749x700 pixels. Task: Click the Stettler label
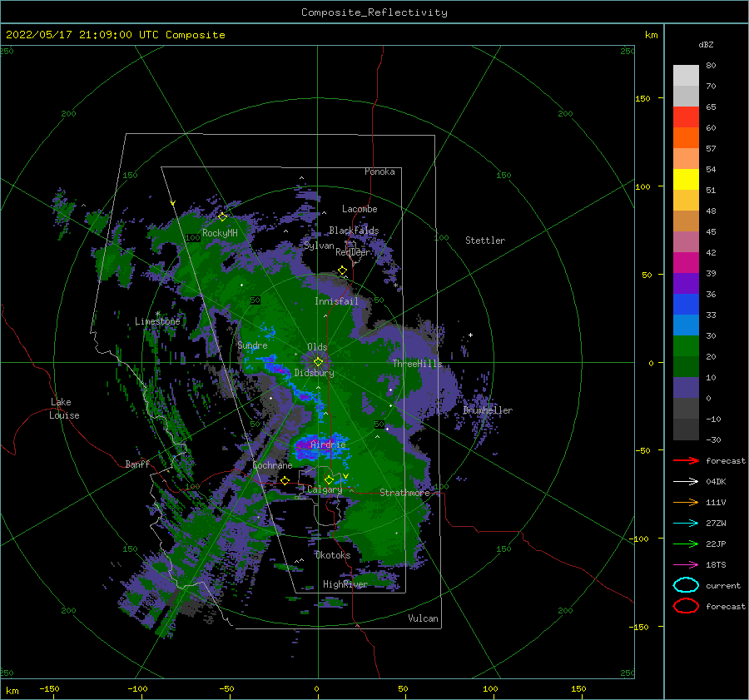point(485,241)
